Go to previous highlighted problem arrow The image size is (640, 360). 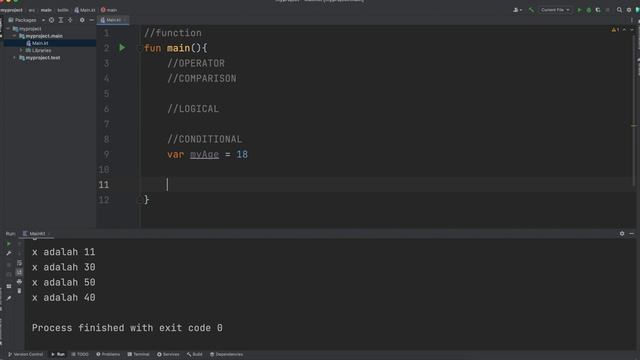click(624, 30)
